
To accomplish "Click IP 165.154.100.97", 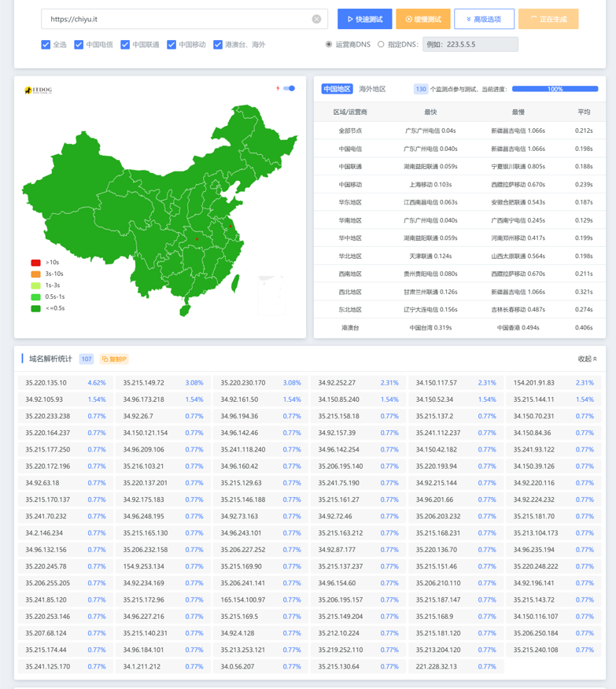I will [x=243, y=600].
